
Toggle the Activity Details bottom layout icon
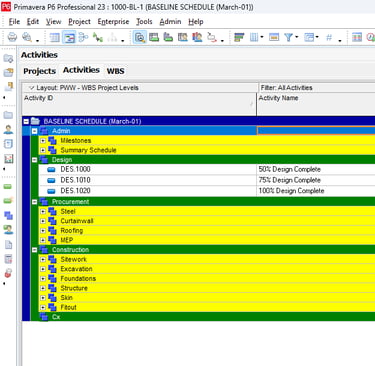(140, 37)
